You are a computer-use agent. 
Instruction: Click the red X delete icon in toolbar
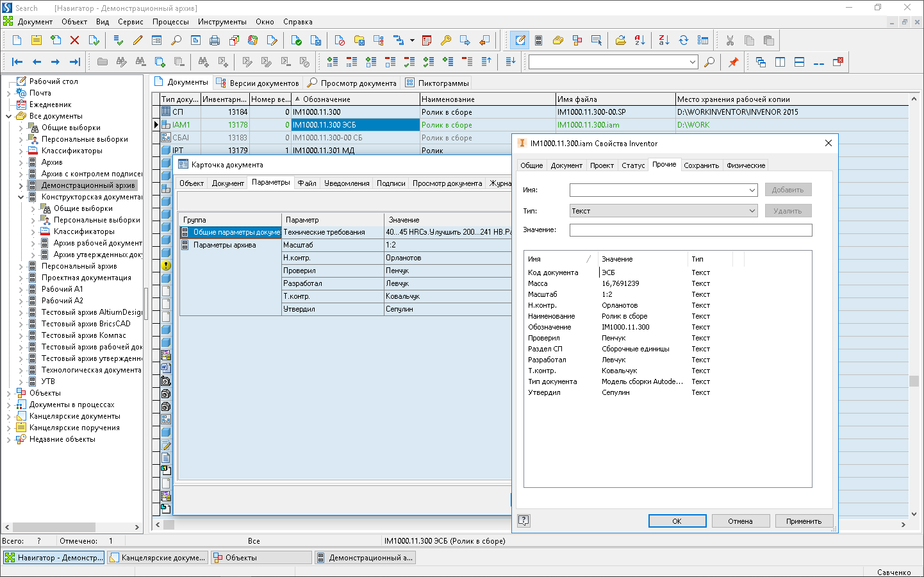tap(74, 40)
